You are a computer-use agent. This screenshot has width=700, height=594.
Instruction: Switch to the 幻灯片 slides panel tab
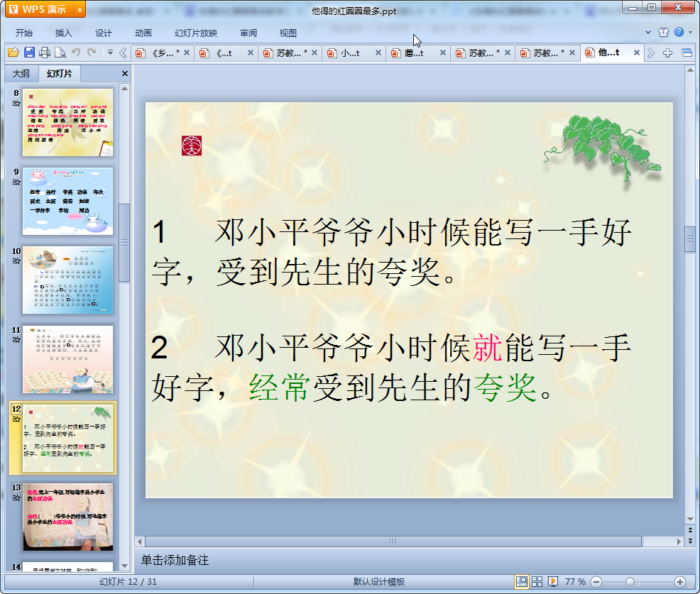point(60,74)
